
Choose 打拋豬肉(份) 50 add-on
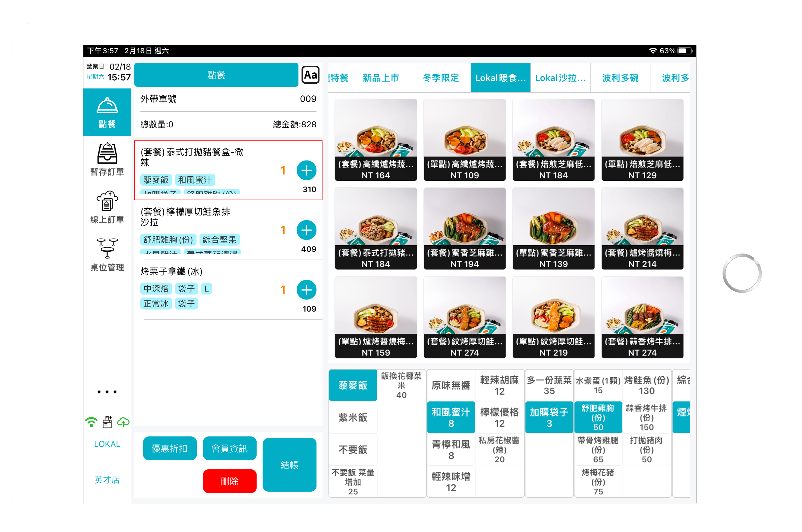(x=646, y=450)
